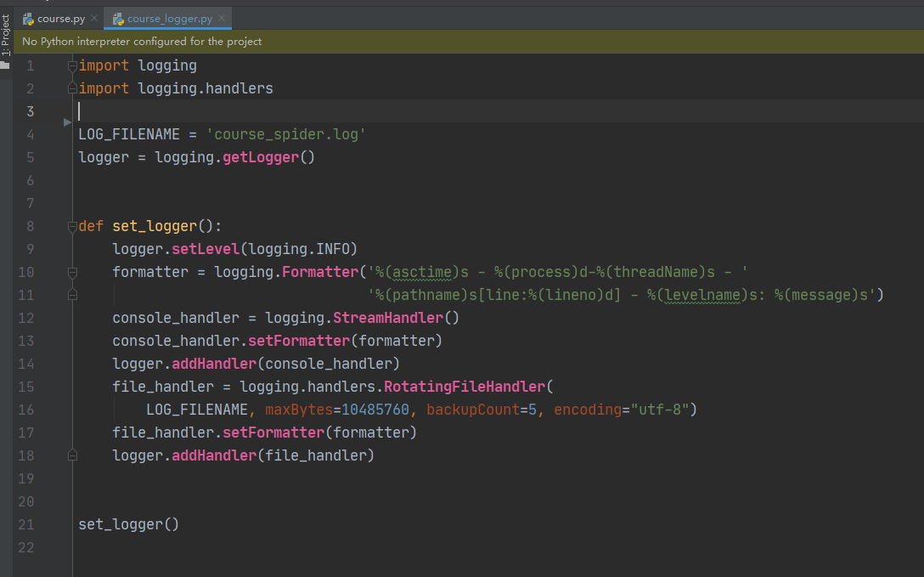The width and height of the screenshot is (924, 577).
Task: Click the levelname word in format string
Action: (x=702, y=295)
